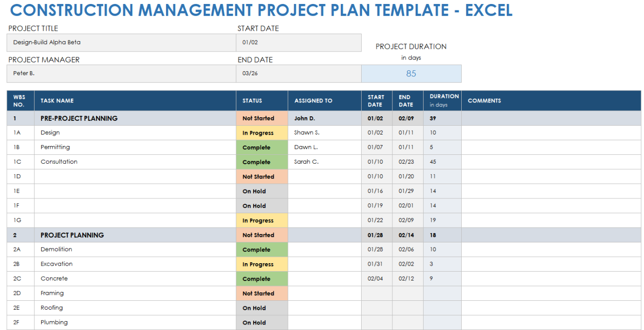Click the project Start Date field above the table
The height and width of the screenshot is (330, 644).
(298, 43)
